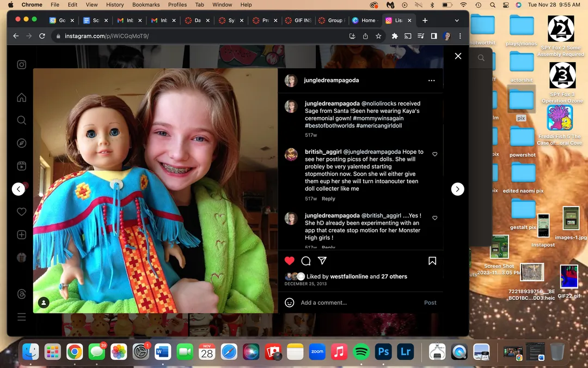588x368 pixels.
Task: Select the Home icon in Instagram's sidebar
Action: point(21,96)
